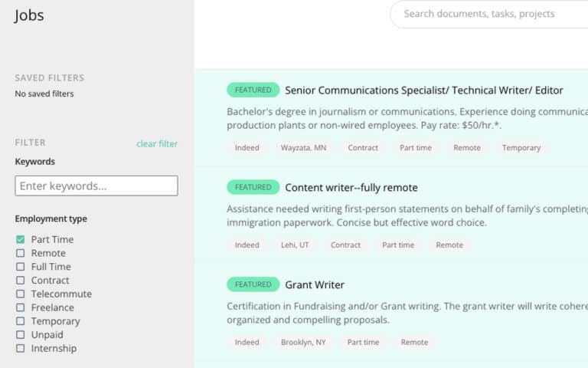588x368 pixels.
Task: Click the Wayzata, MN location tag
Action: point(303,148)
